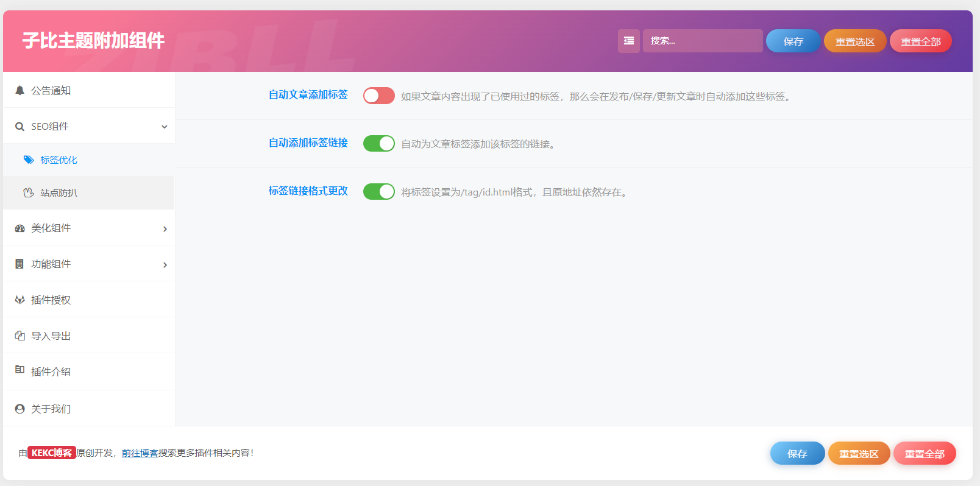The width and height of the screenshot is (980, 486).
Task: Follow the 前往博客 link
Action: (140, 453)
